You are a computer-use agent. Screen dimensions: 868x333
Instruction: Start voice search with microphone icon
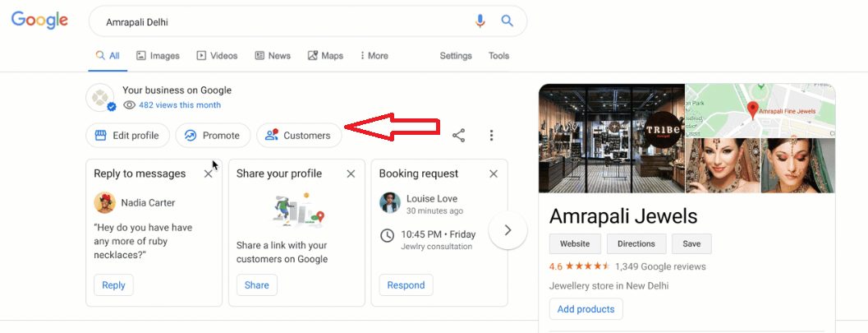tap(480, 21)
